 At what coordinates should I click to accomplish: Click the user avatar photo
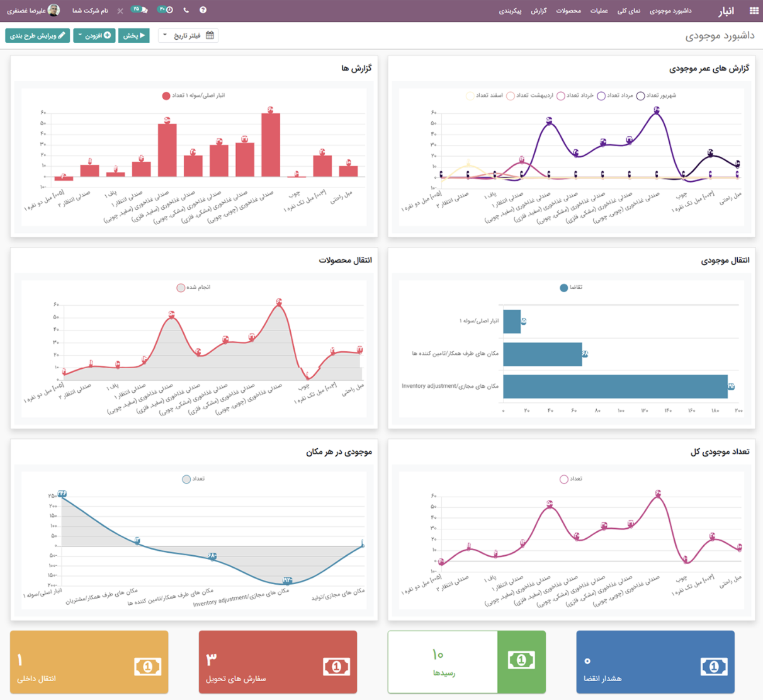[x=54, y=10]
